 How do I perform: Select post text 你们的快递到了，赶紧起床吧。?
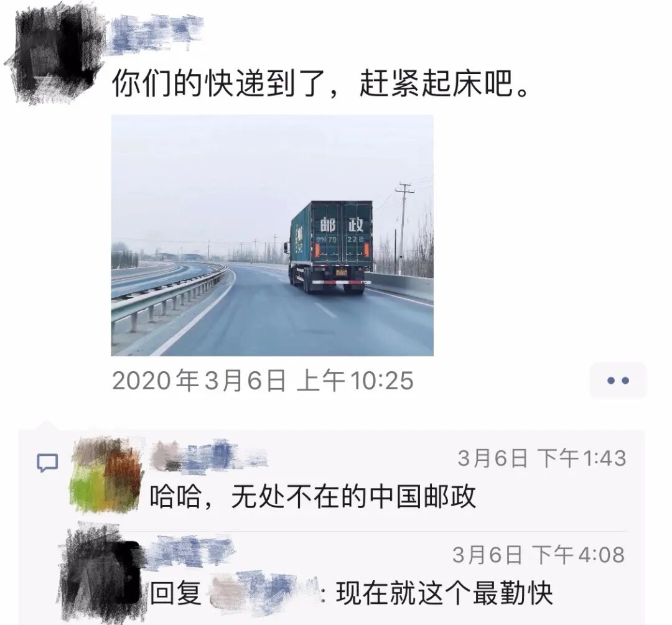(320, 83)
